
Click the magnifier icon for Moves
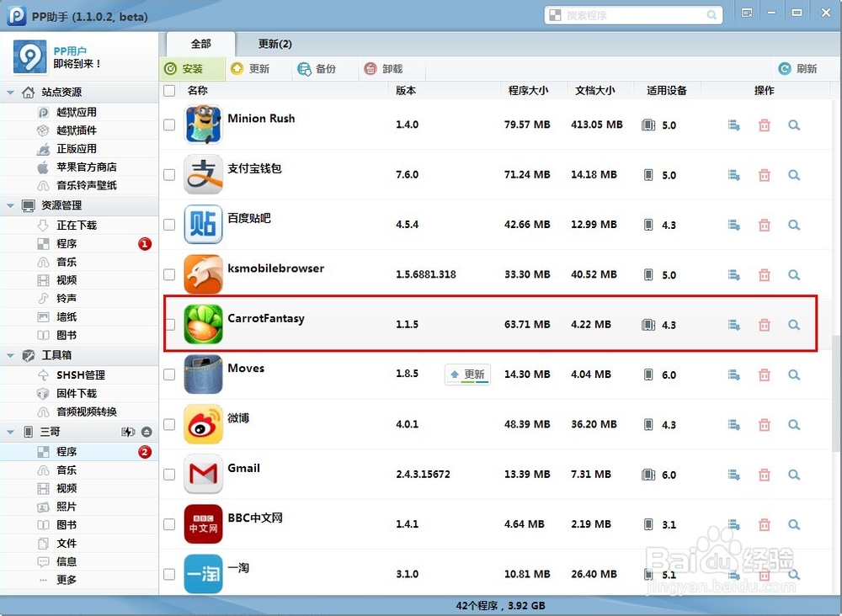(794, 374)
